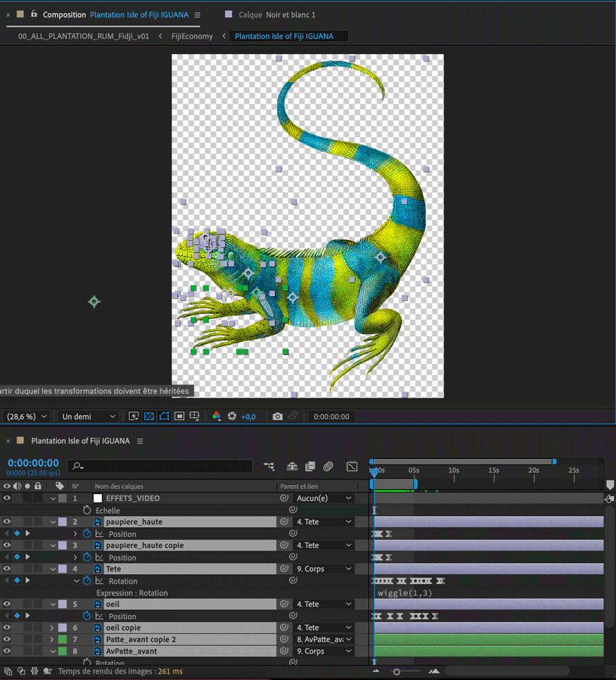Screen dimensions: 616x680
Task: Hide the EFFETS_VIDEO layer eye
Action: (x=7, y=498)
